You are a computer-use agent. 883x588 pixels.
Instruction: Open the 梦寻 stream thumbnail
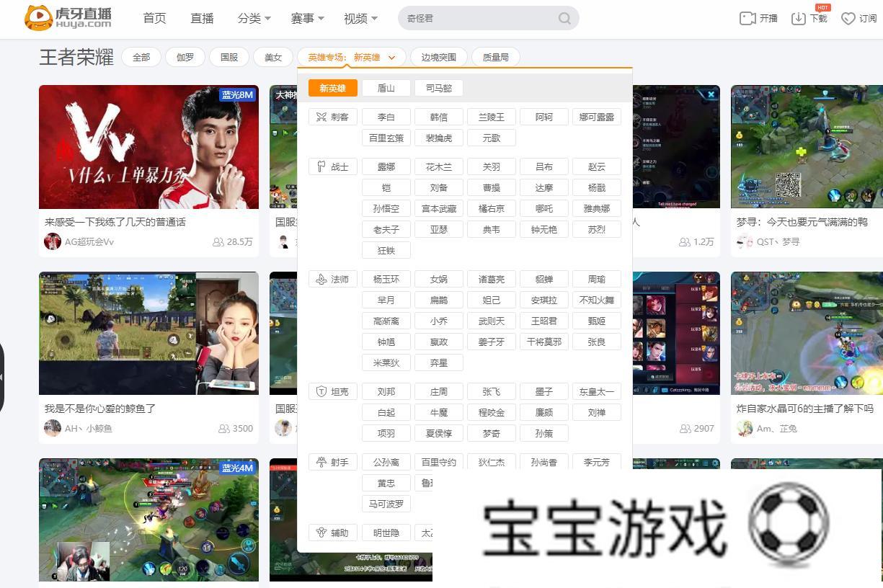807,147
